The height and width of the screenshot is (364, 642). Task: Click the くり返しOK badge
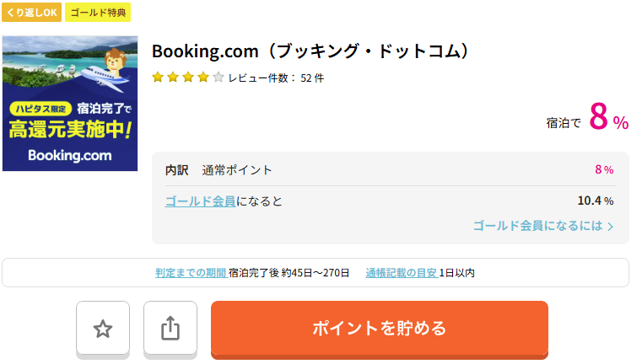[30, 13]
